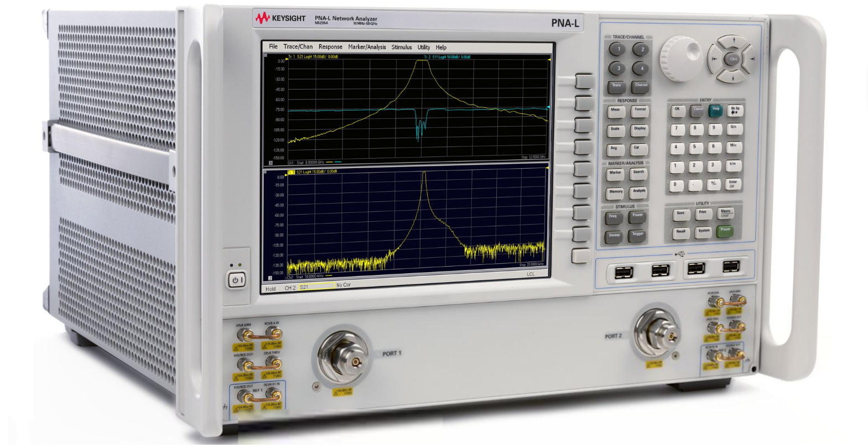Click the 'Hold' status bar entry
The height and width of the screenshot is (448, 868).
(271, 288)
